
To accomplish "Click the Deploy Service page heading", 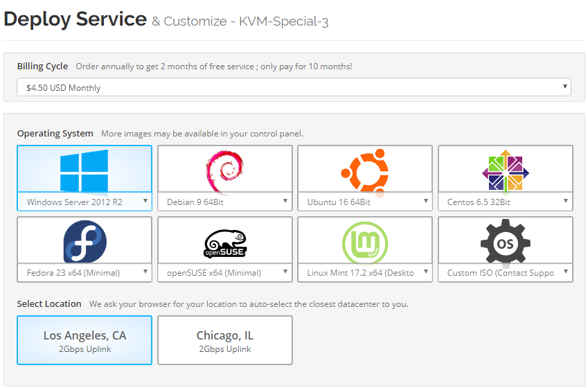I will click(x=75, y=19).
